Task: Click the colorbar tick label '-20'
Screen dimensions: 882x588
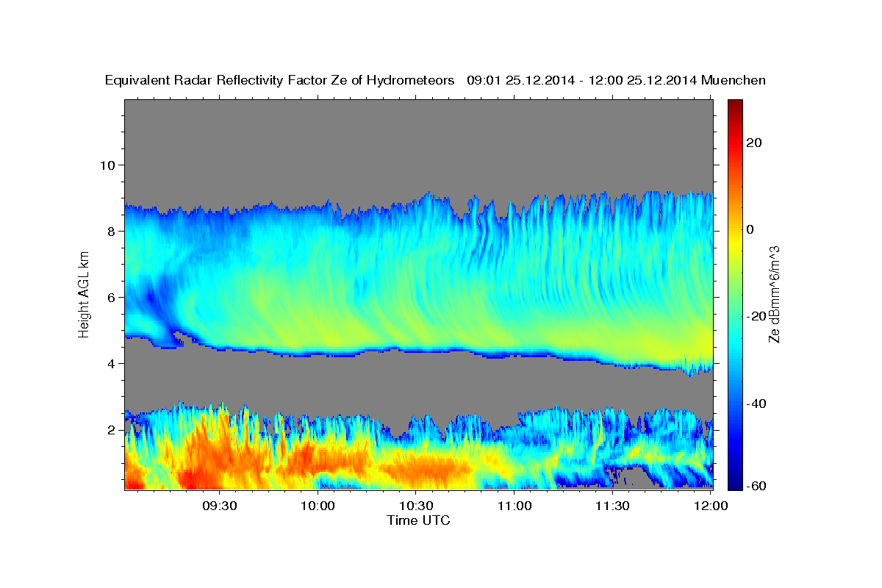Action: (x=758, y=316)
